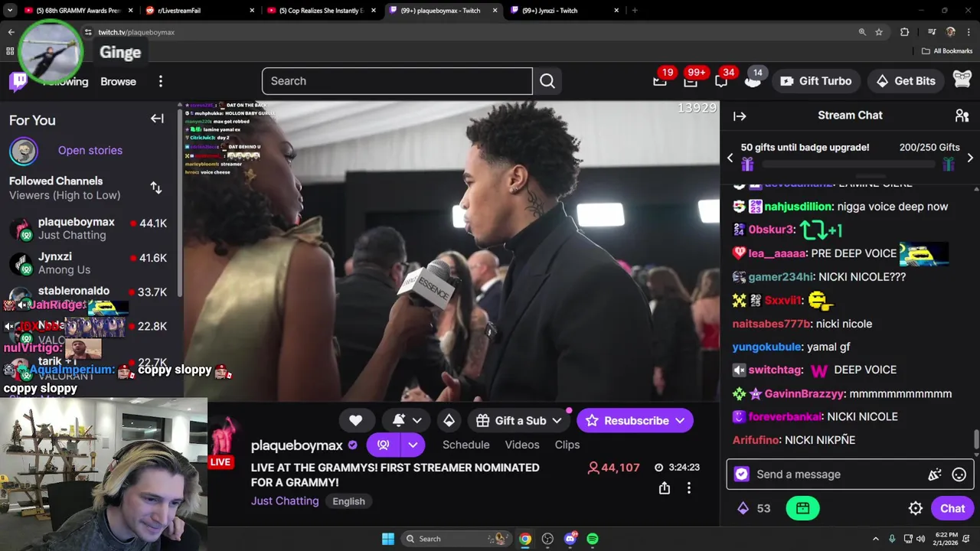
Task: Open chat community users list icon
Action: [962, 116]
